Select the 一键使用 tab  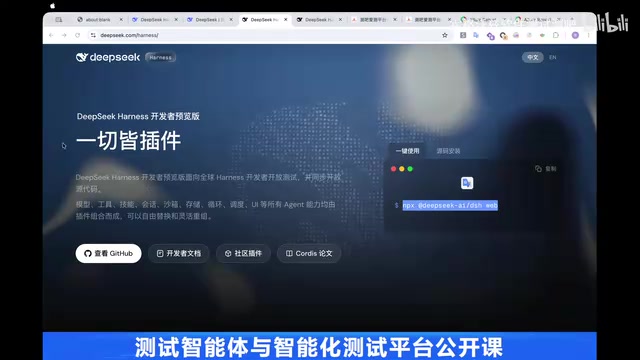407,151
